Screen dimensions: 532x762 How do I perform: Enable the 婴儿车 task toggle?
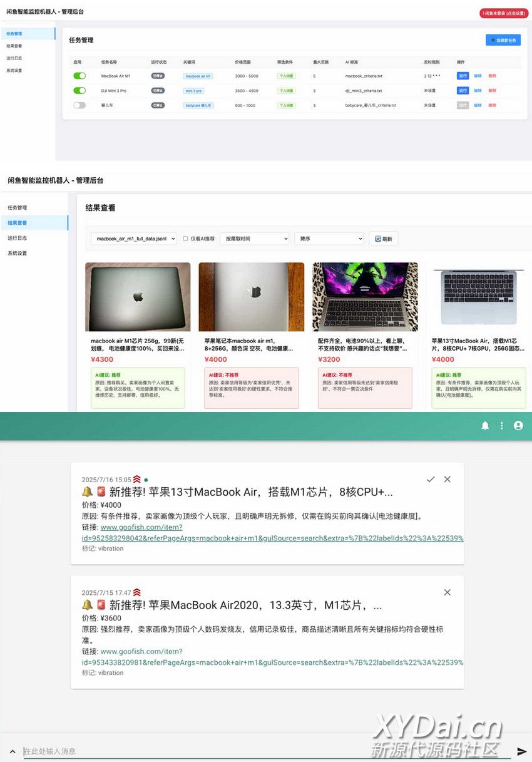(x=79, y=105)
